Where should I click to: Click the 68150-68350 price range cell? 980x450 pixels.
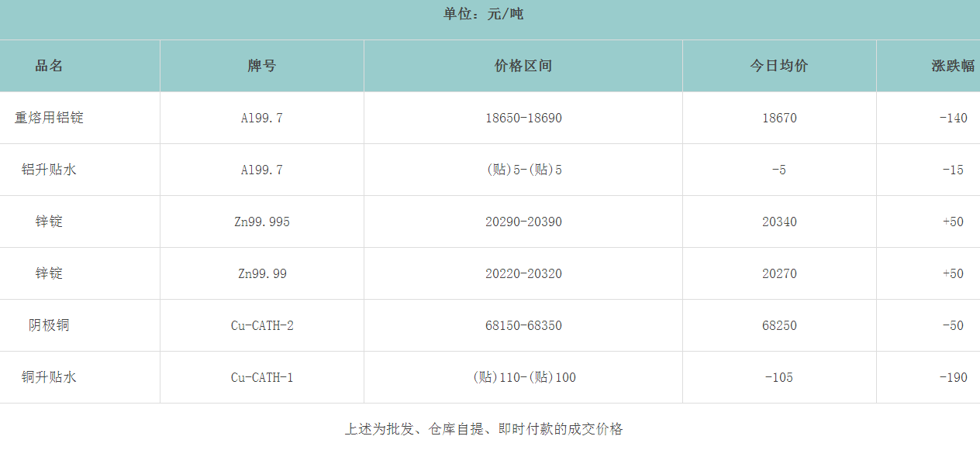click(x=523, y=325)
